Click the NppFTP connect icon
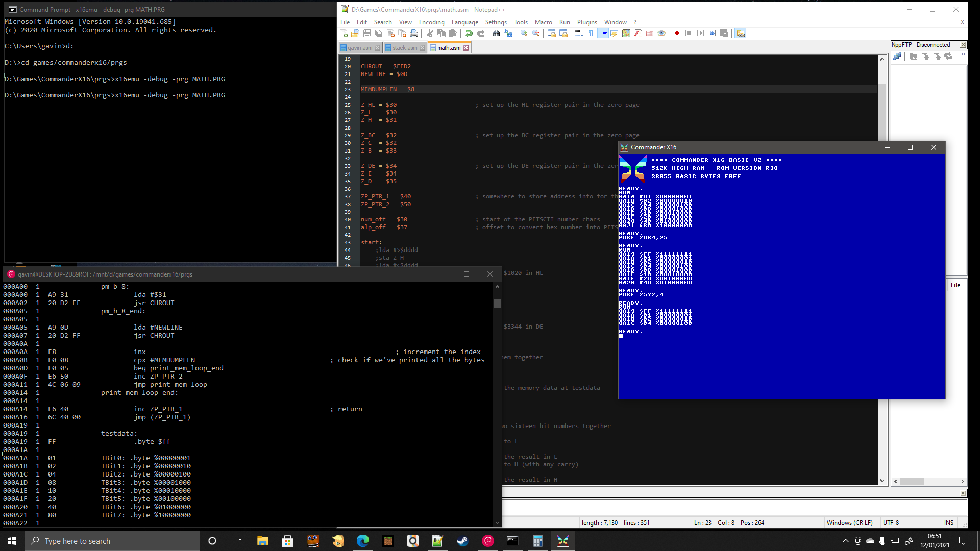The width and height of the screenshot is (980, 551). click(x=897, y=57)
